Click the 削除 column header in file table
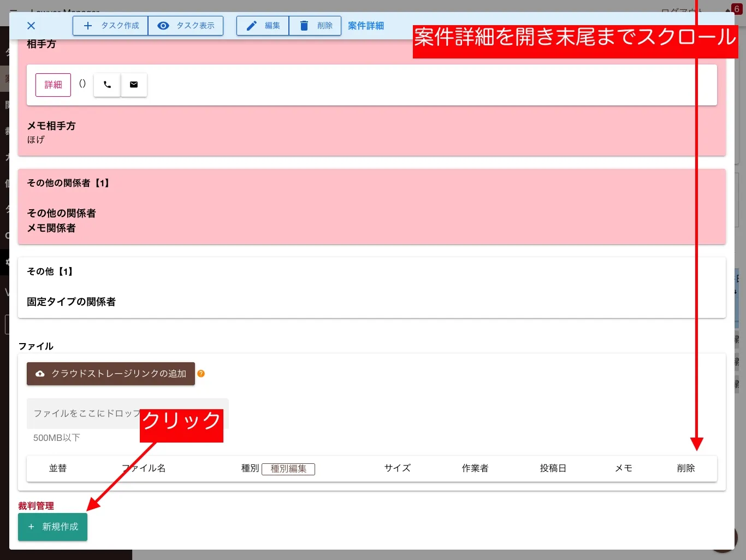Image resolution: width=746 pixels, height=560 pixels. coord(686,468)
